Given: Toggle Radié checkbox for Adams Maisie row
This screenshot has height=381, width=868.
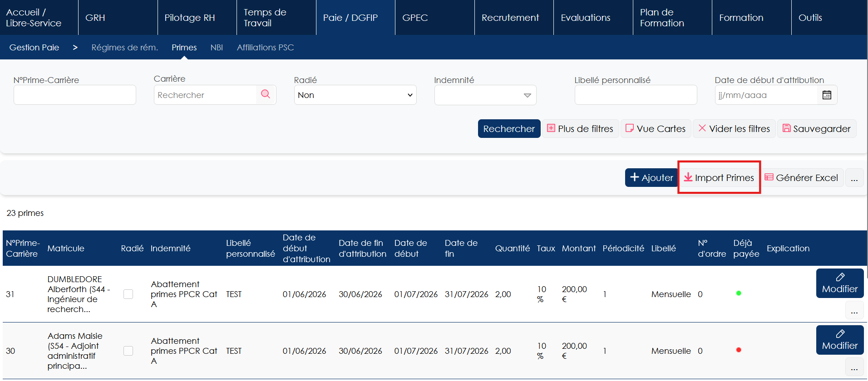Looking at the screenshot, I should coord(128,351).
